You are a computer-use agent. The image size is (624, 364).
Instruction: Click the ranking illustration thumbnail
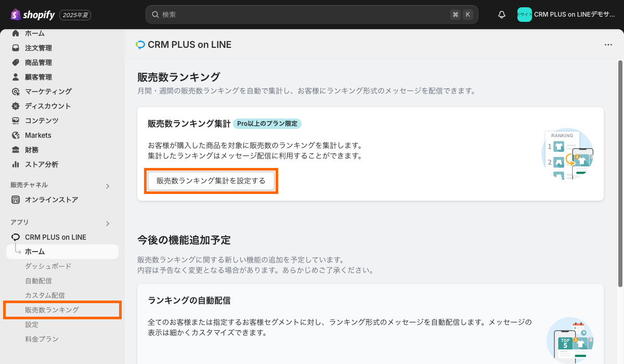pyautogui.click(x=567, y=153)
